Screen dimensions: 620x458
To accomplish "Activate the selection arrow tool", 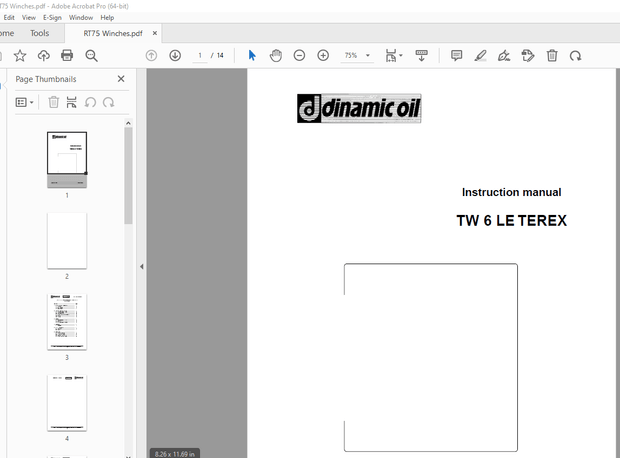I will pyautogui.click(x=252, y=55).
